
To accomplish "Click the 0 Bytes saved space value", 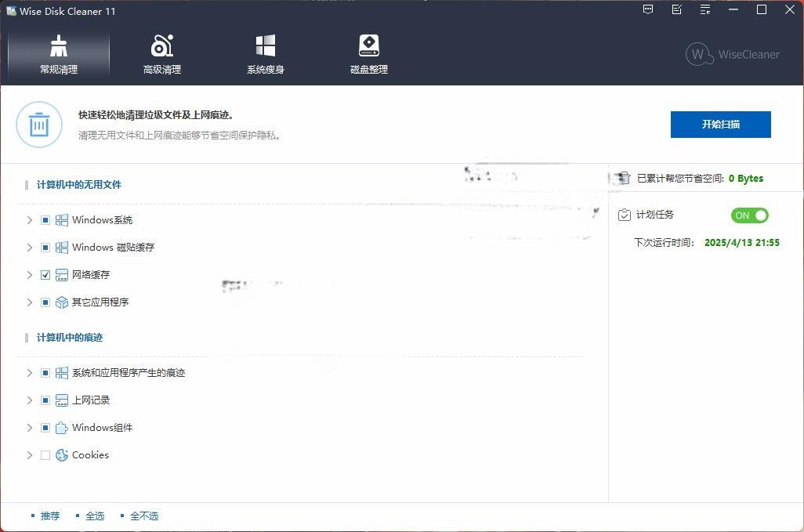I will (x=745, y=179).
